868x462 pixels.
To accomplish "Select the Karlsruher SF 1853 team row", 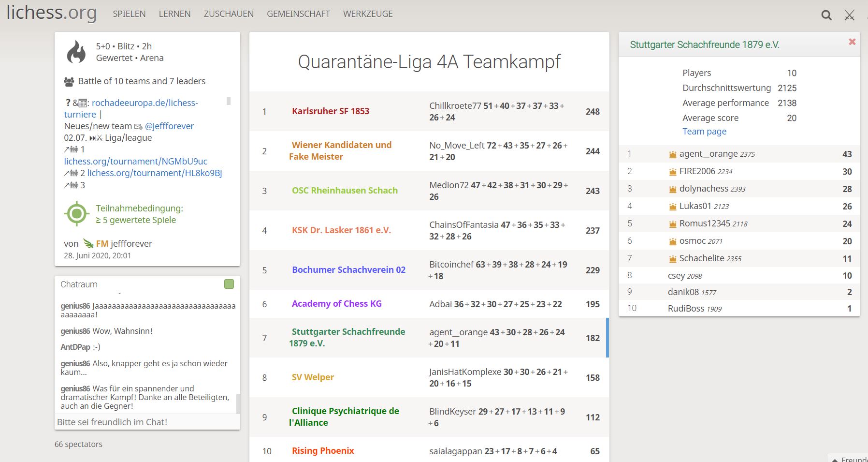I will point(429,111).
